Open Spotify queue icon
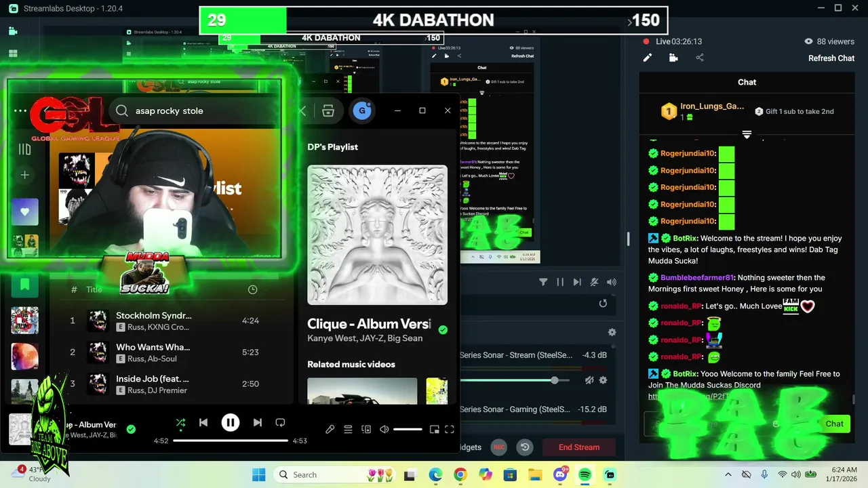 [x=348, y=429]
